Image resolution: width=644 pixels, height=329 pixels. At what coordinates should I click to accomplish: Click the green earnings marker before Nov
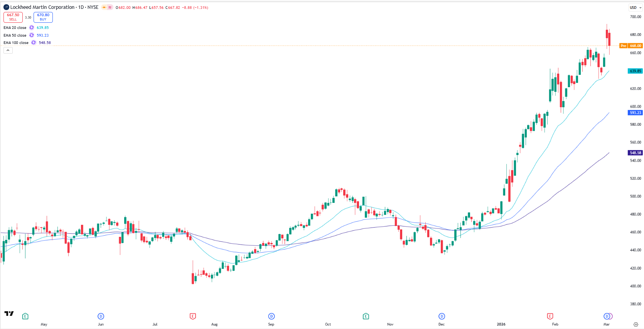click(x=366, y=316)
